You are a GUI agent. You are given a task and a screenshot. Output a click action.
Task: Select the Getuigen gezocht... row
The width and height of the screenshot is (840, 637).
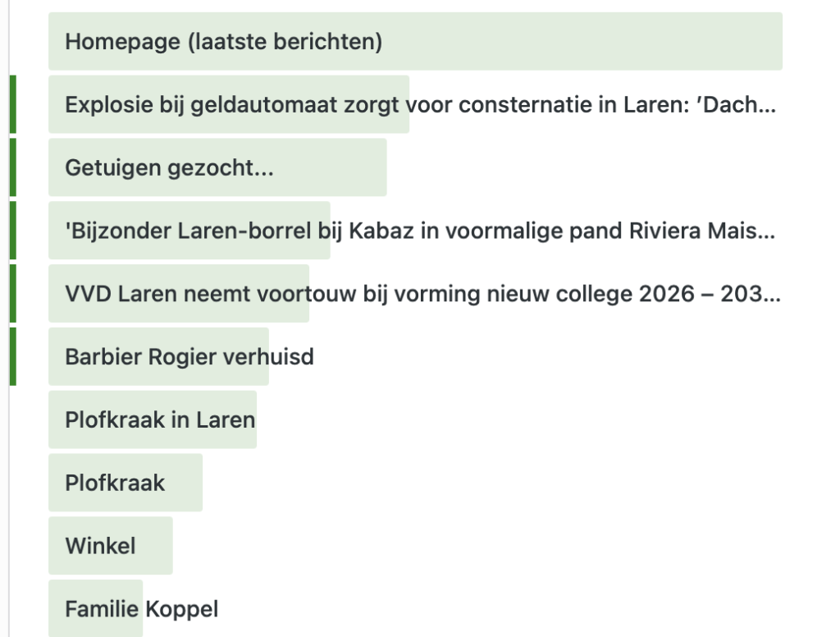coord(169,167)
